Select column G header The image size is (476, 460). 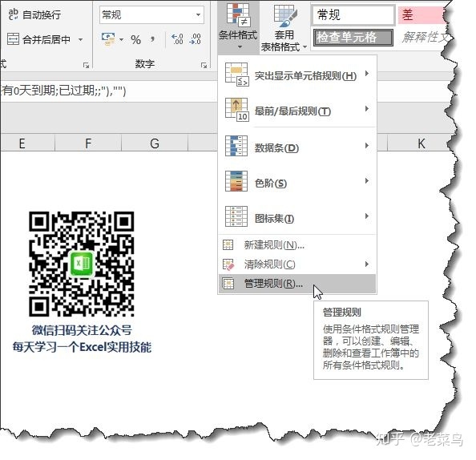point(155,143)
